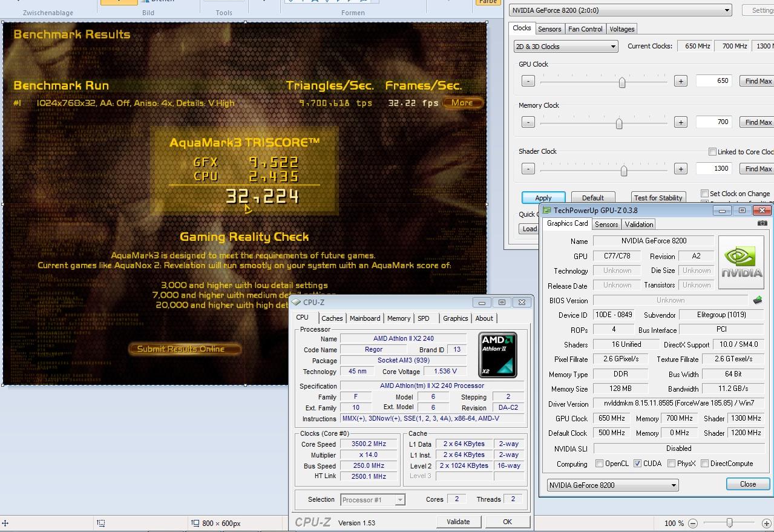Screen dimensions: 774x532
Task: Click the AMD Athlon II logo in CPU-Z
Action: click(x=498, y=355)
